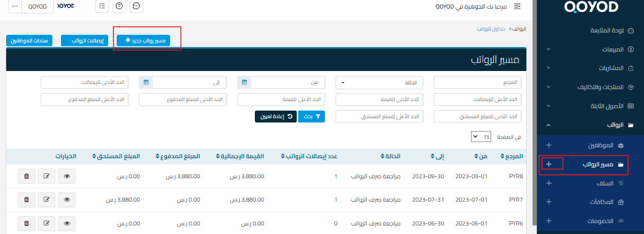
Task: Delete payroll run PYR7
Action: [x=26, y=200]
